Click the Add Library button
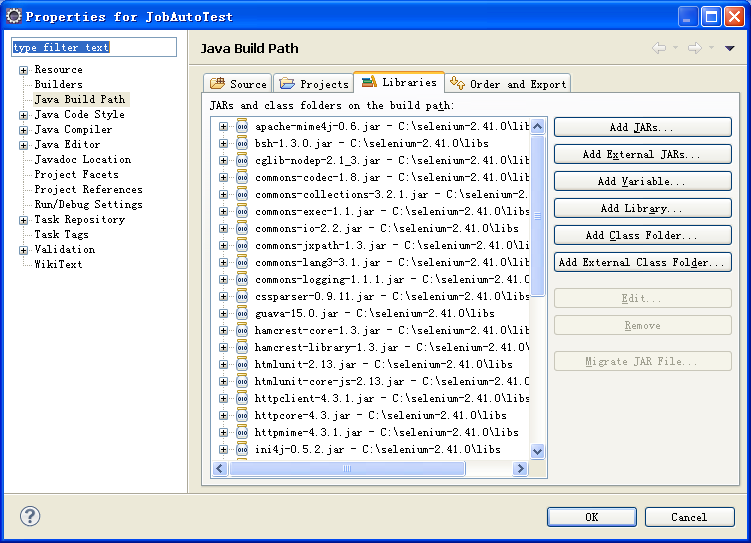This screenshot has width=751, height=543. pyautogui.click(x=643, y=208)
